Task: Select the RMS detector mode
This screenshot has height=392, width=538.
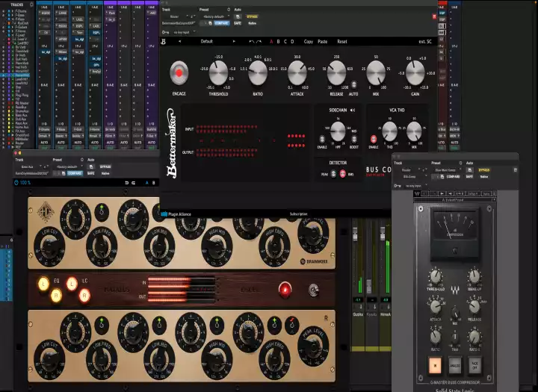Action: (342, 174)
